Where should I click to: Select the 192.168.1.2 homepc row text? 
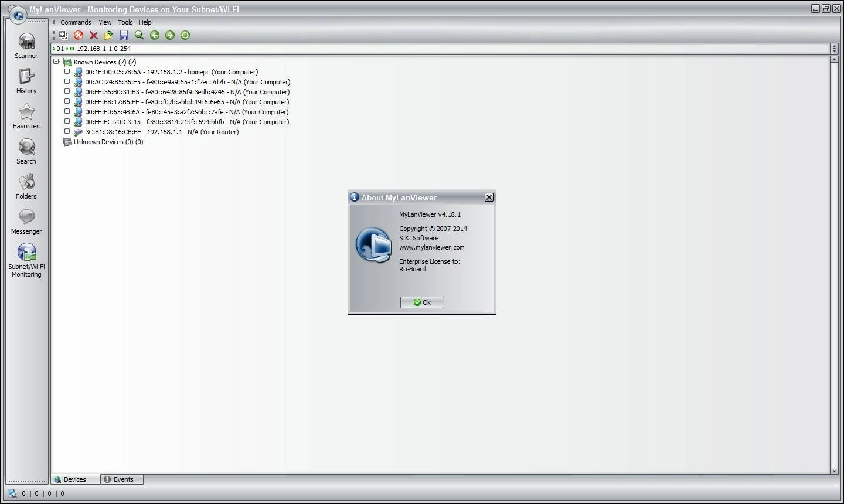pyautogui.click(x=172, y=72)
